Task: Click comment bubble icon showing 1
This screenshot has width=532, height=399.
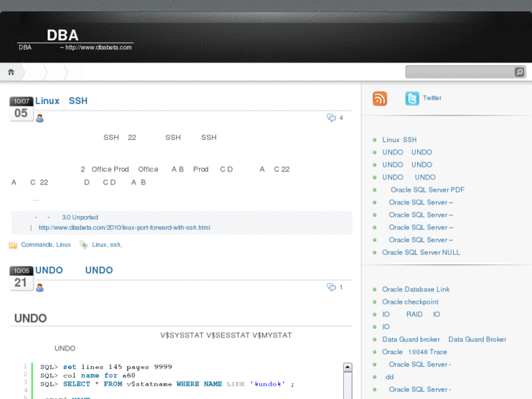Action: click(x=331, y=287)
